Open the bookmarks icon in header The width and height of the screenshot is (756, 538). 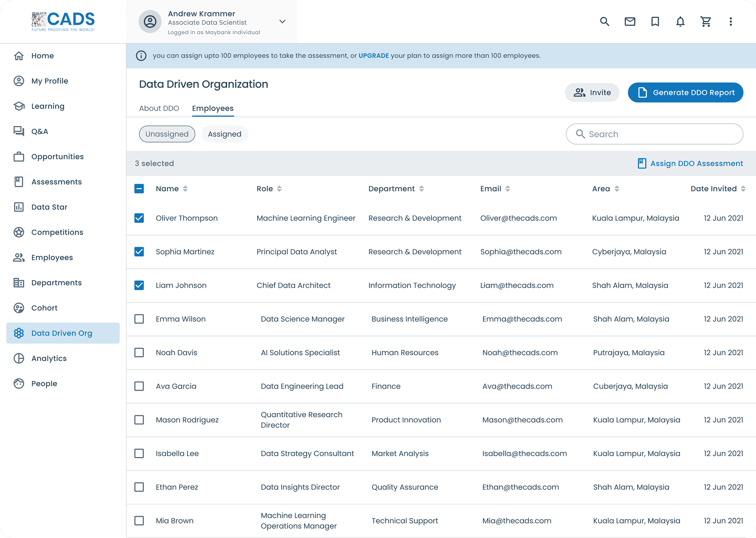click(655, 22)
